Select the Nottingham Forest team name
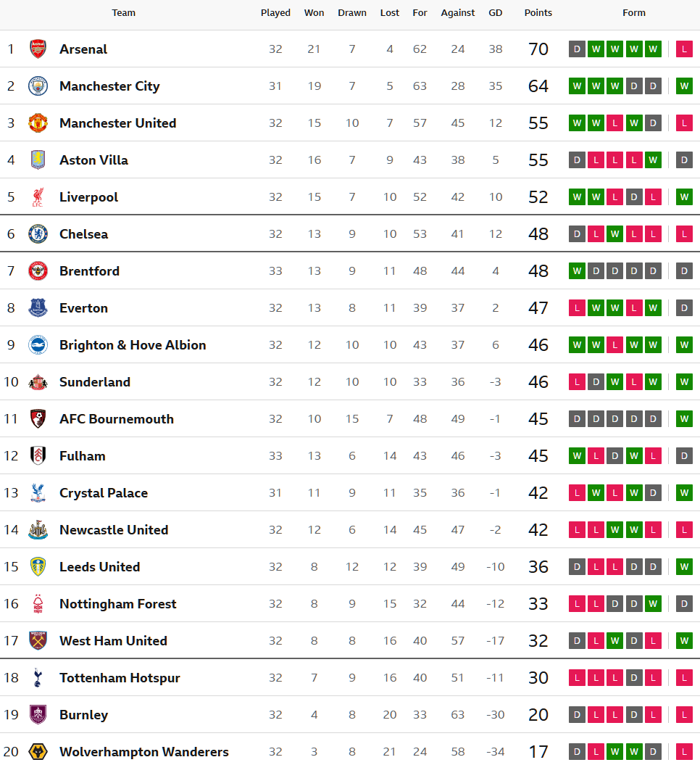The height and width of the screenshot is (765, 700). (x=117, y=604)
